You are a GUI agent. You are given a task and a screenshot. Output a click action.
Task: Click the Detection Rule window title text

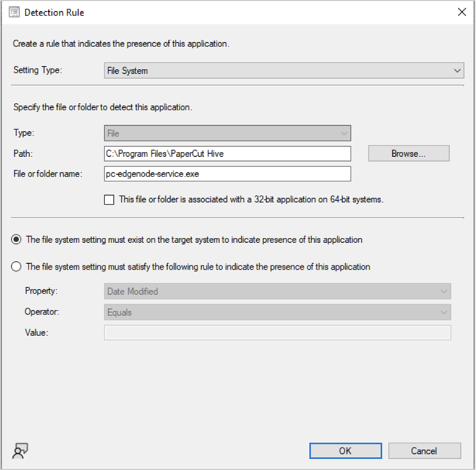[54, 12]
